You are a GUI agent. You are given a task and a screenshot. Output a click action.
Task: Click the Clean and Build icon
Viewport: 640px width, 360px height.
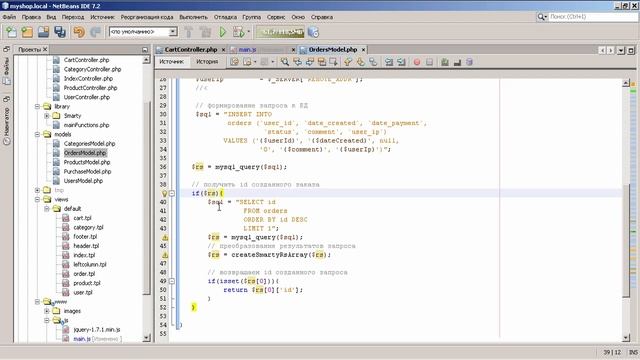(206, 32)
